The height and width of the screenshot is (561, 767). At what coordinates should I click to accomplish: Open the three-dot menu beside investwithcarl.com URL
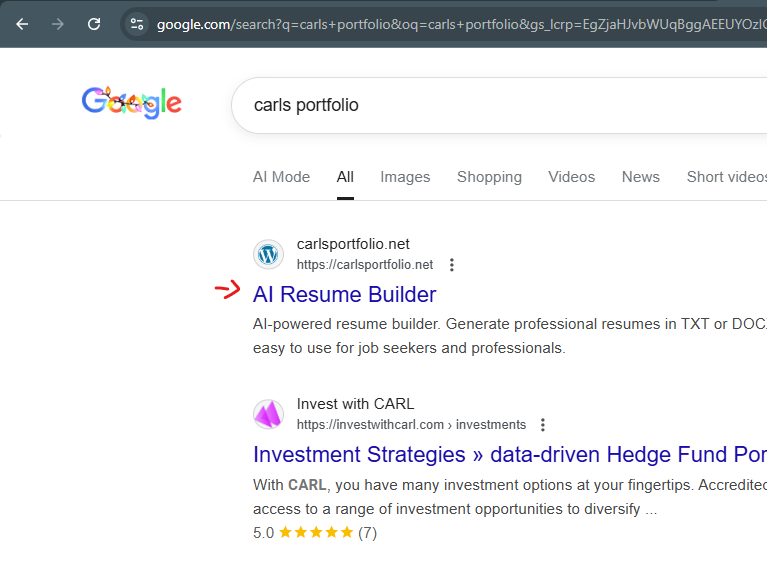click(542, 425)
